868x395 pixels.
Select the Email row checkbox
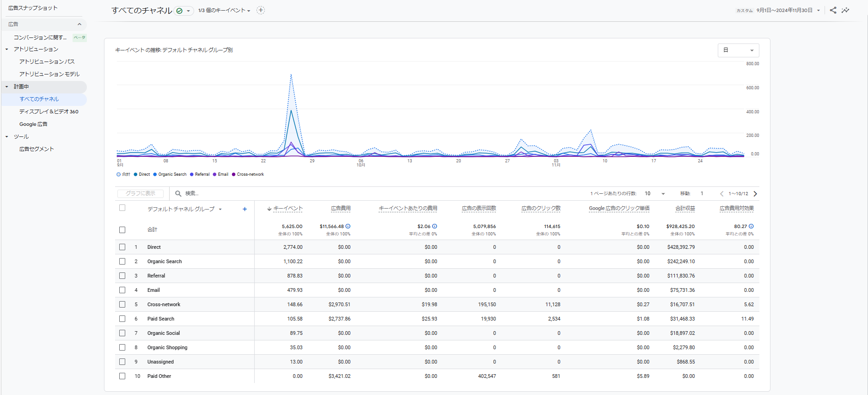click(x=122, y=290)
